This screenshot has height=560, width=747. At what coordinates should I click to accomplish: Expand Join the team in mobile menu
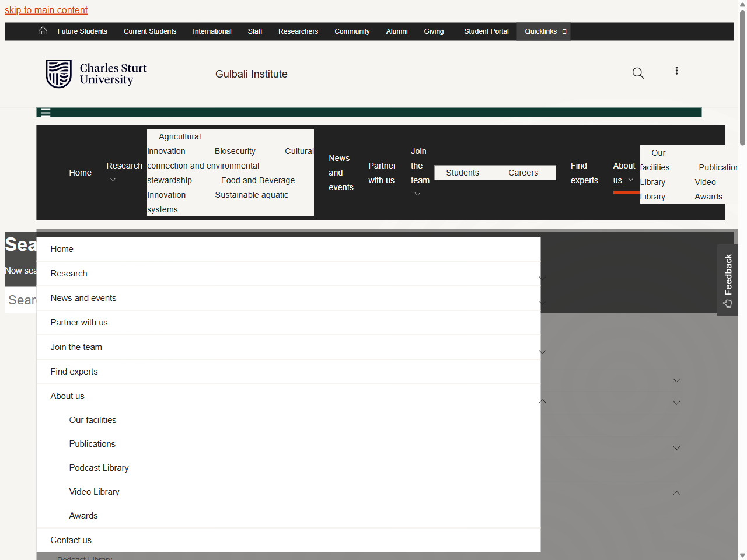coord(542,352)
